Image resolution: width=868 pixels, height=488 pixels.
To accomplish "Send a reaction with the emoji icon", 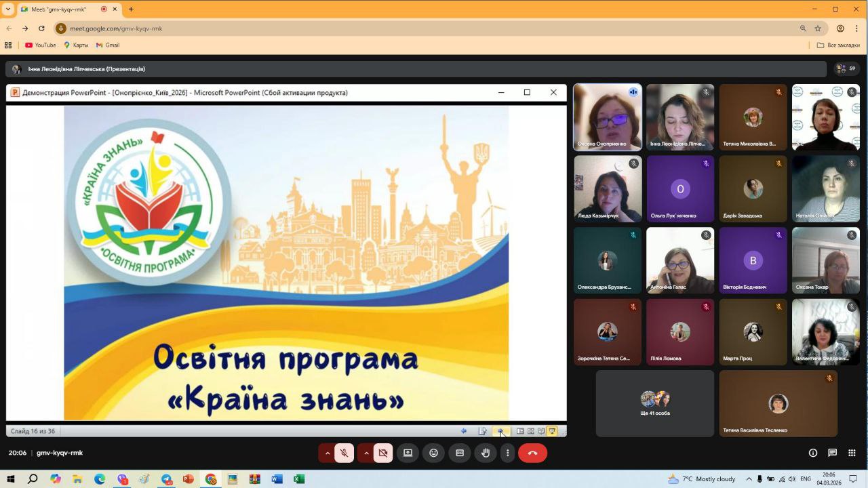I will click(x=433, y=453).
